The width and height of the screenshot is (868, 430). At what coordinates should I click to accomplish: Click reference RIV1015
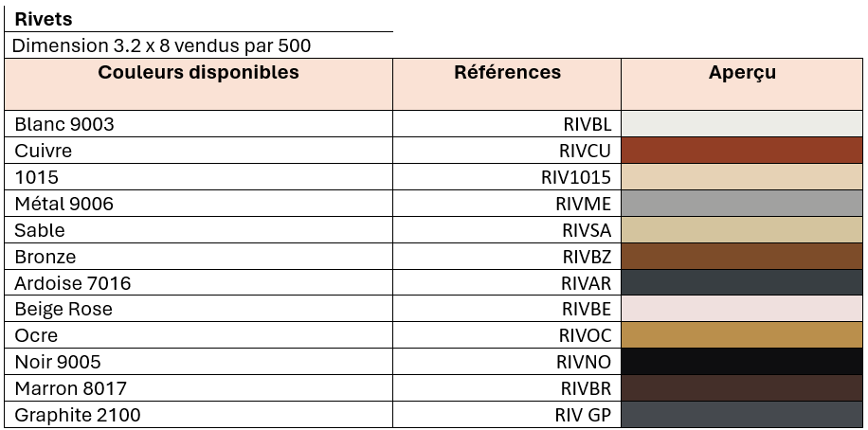(x=576, y=177)
